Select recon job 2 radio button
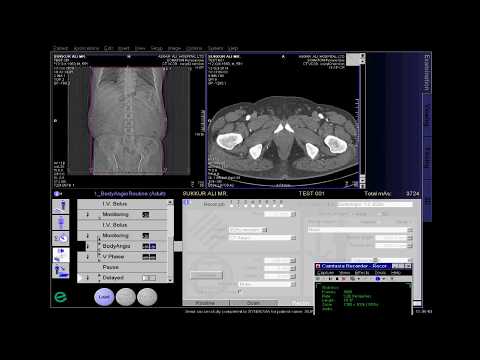The image size is (480, 360). point(238,206)
